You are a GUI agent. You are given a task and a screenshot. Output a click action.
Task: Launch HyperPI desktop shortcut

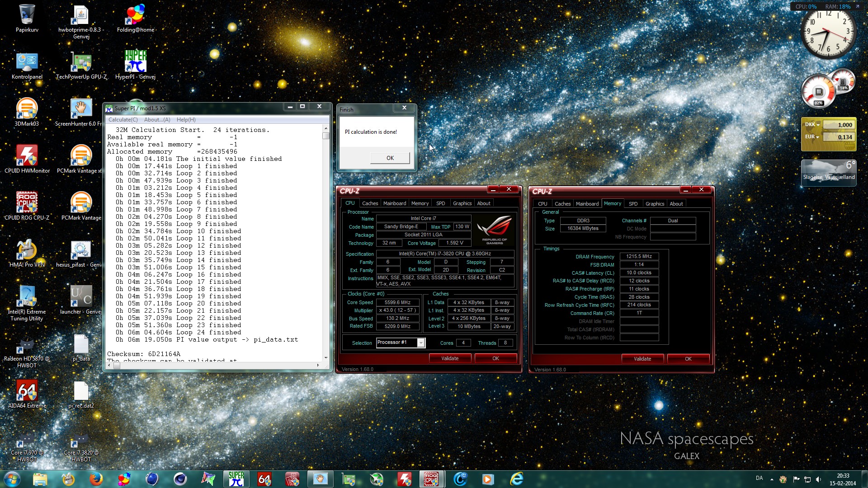pos(135,66)
